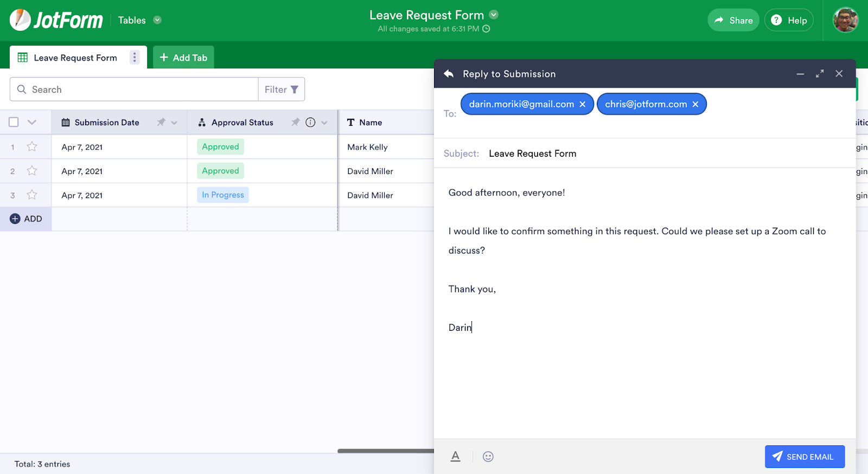This screenshot has width=868, height=474.
Task: Open the emoji picker in reply panel
Action: click(488, 457)
